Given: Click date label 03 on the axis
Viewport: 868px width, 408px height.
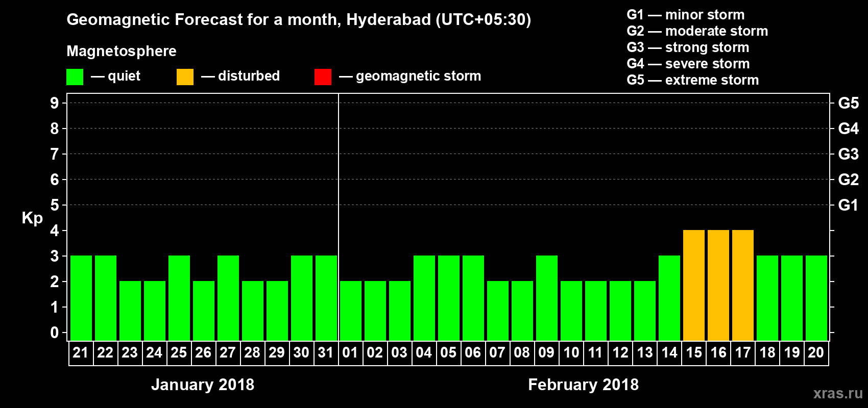Looking at the screenshot, I should click(x=399, y=352).
